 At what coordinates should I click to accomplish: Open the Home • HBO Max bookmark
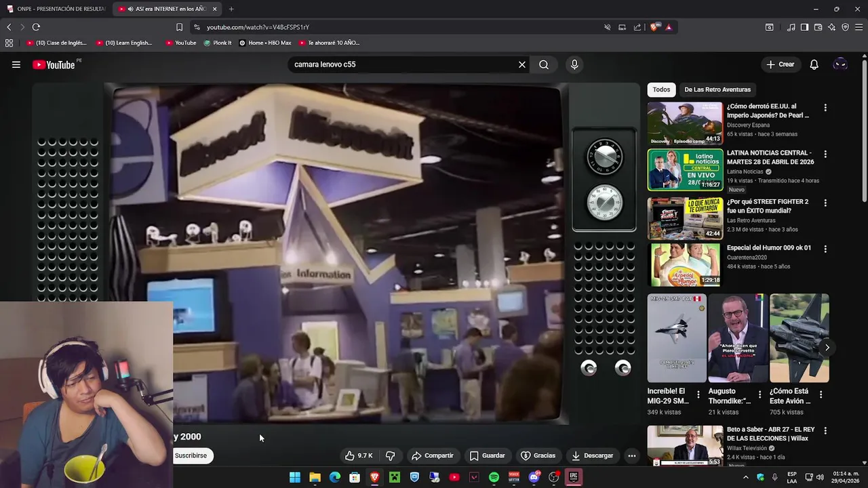click(265, 43)
